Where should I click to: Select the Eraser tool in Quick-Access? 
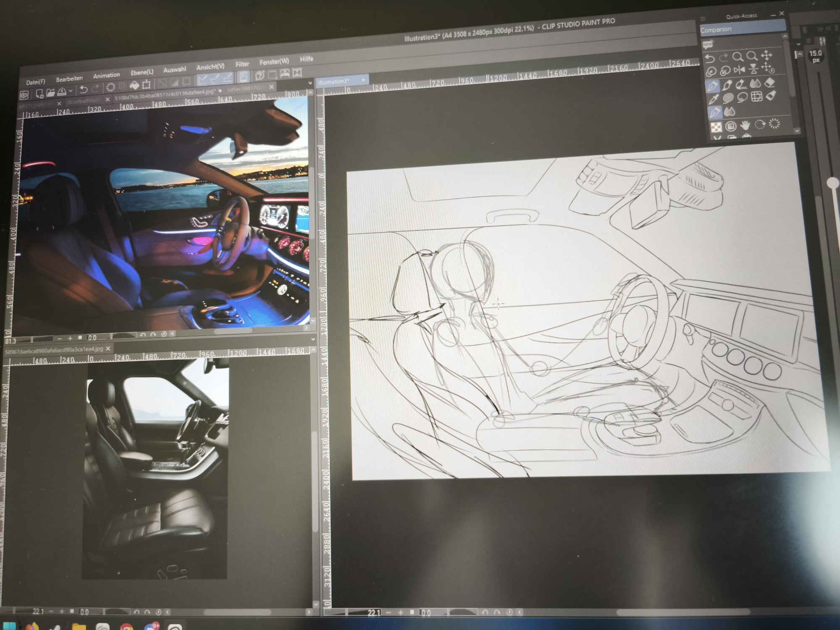(x=769, y=83)
